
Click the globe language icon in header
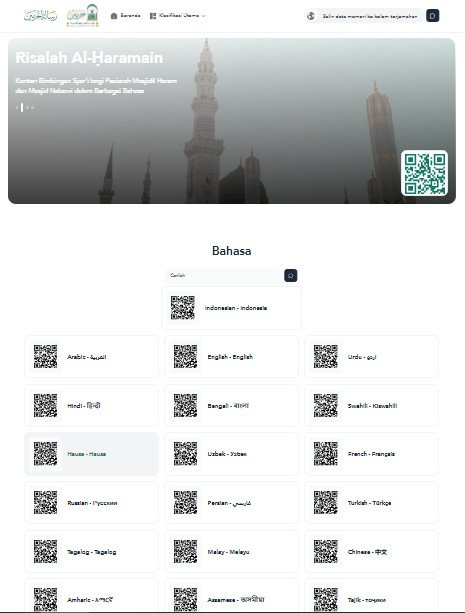coord(311,16)
